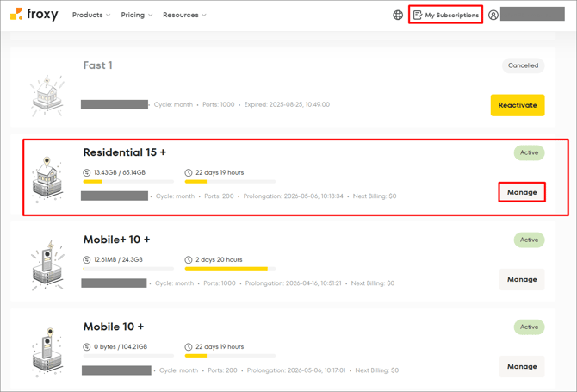Click the Cancelled status badge on Fast 1
Image resolution: width=577 pixels, height=392 pixels.
point(523,65)
